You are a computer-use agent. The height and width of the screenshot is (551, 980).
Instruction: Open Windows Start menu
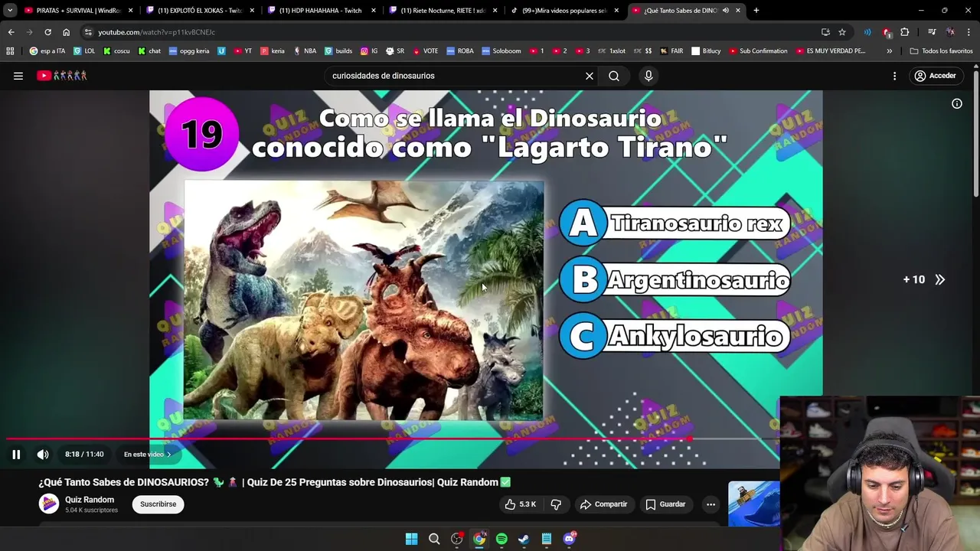coord(411,539)
